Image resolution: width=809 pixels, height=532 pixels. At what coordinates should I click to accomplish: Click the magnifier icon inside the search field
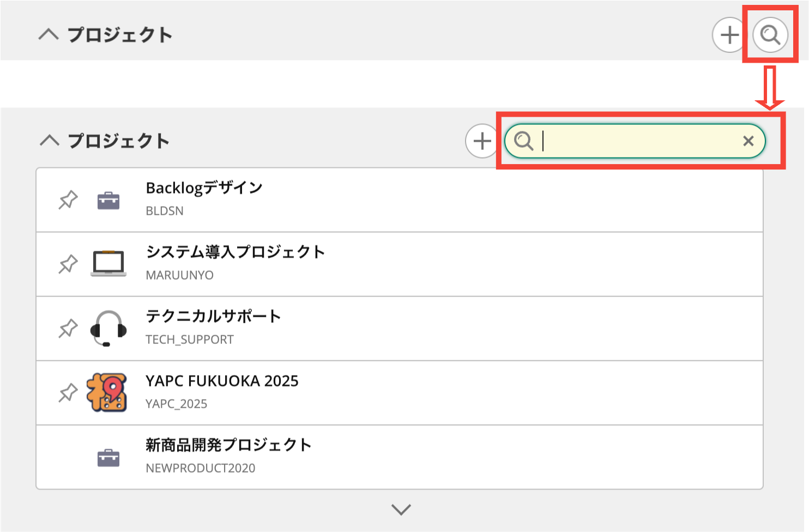coord(524,141)
